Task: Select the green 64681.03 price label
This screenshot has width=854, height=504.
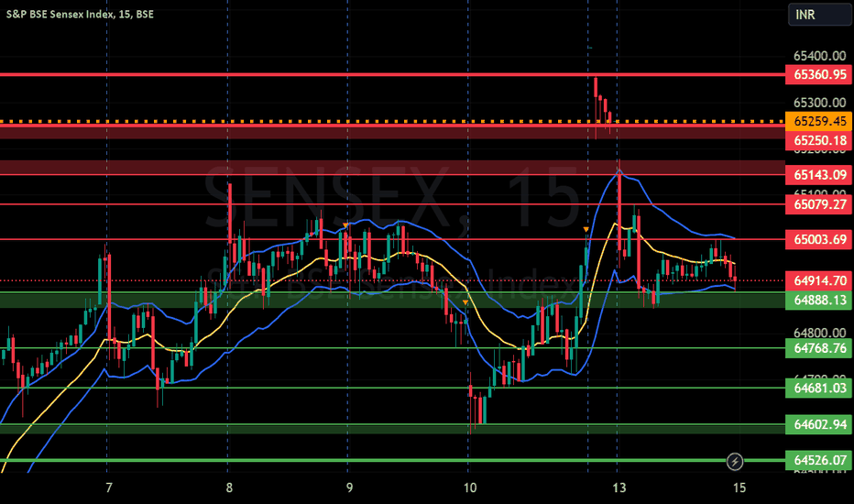Action: click(818, 388)
